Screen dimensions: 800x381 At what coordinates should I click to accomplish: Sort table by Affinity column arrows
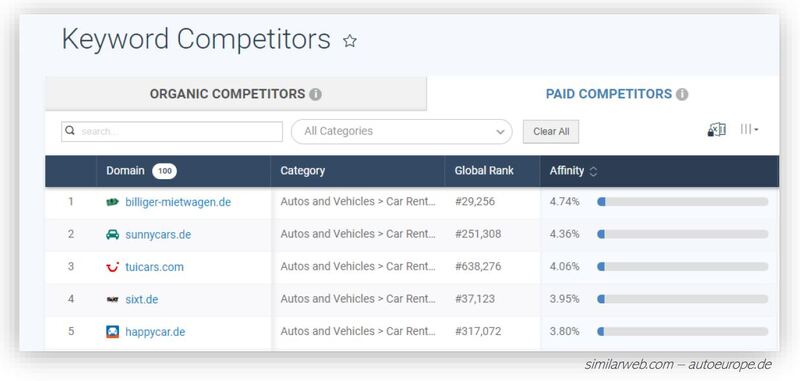pyautogui.click(x=593, y=171)
